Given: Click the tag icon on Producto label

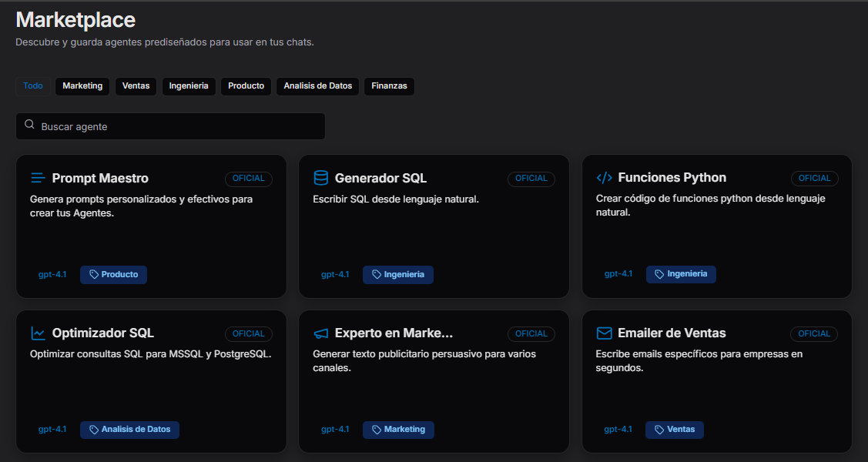Looking at the screenshot, I should pyautogui.click(x=94, y=275).
